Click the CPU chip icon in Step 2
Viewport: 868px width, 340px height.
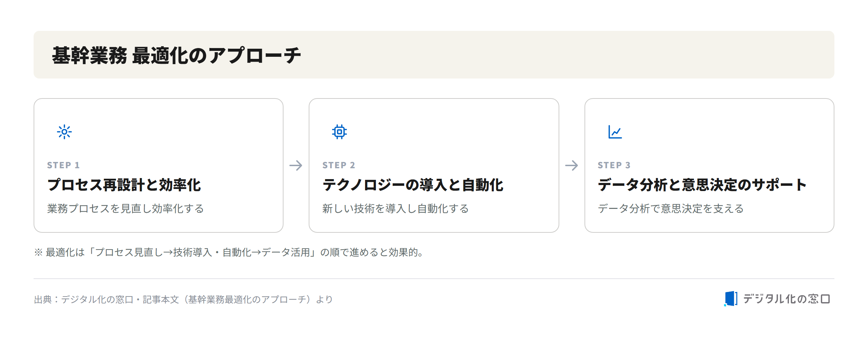point(339,132)
